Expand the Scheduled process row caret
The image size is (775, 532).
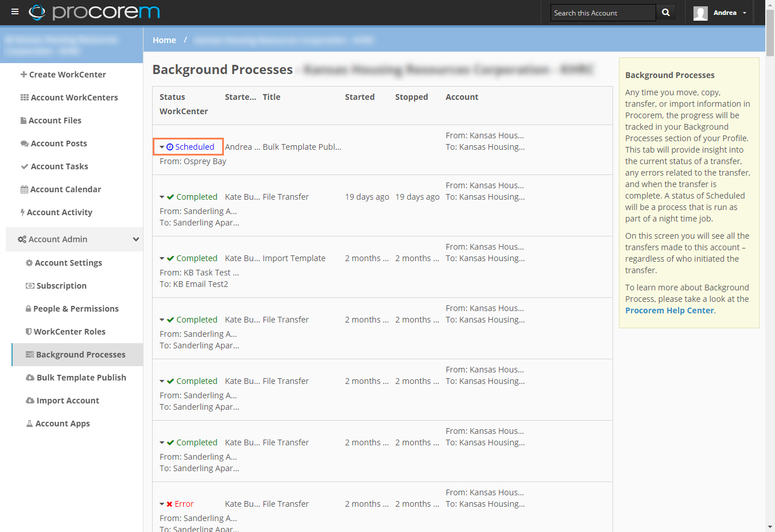[162, 147]
